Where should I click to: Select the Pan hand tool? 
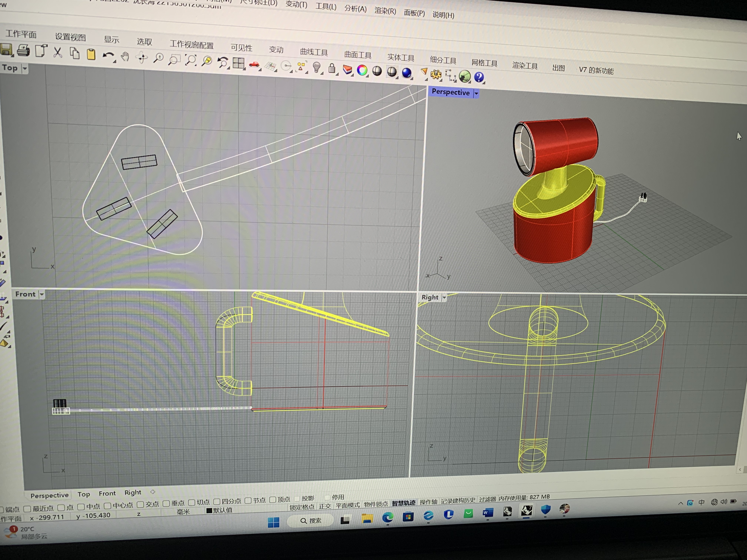[125, 57]
